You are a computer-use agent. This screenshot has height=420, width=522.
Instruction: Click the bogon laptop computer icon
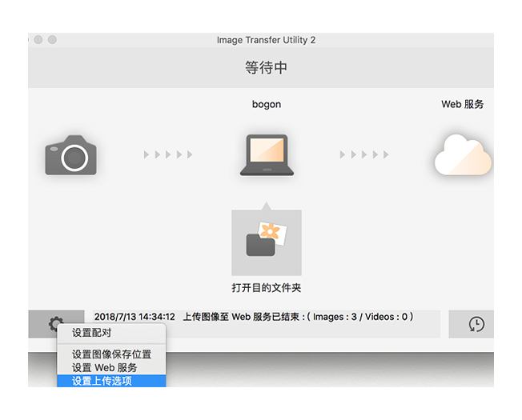click(267, 154)
